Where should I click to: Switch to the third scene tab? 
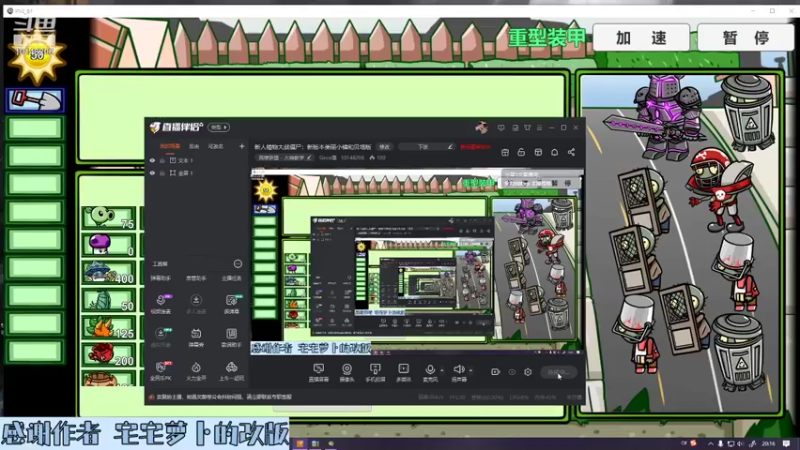coord(216,146)
